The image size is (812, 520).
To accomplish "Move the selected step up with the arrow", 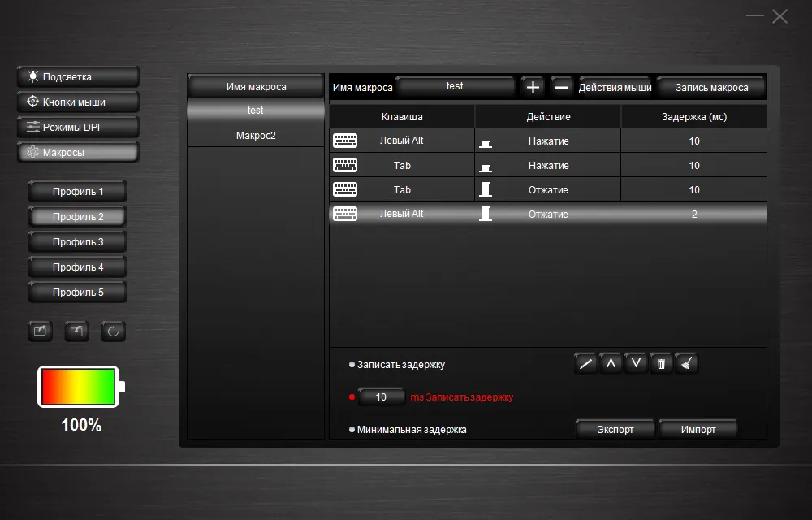I will pos(611,364).
